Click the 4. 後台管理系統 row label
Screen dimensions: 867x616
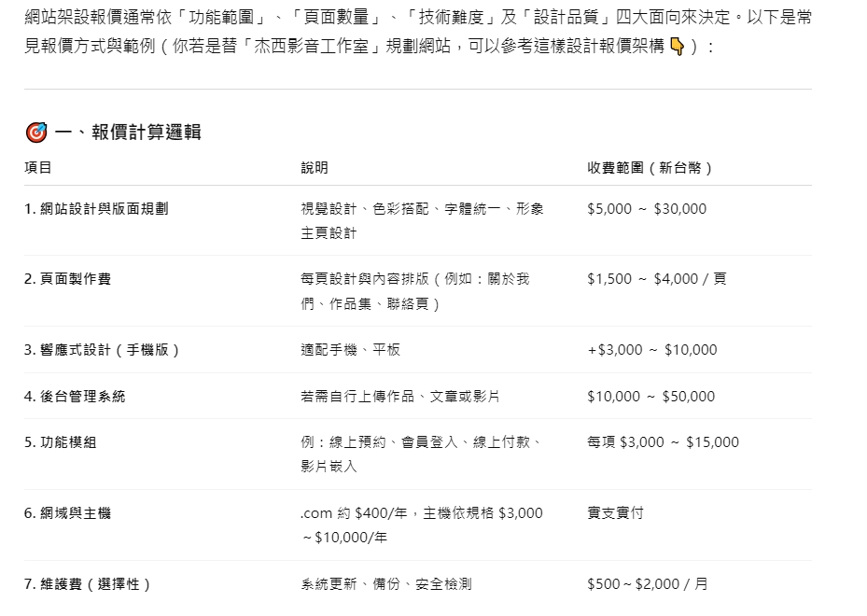click(x=75, y=397)
